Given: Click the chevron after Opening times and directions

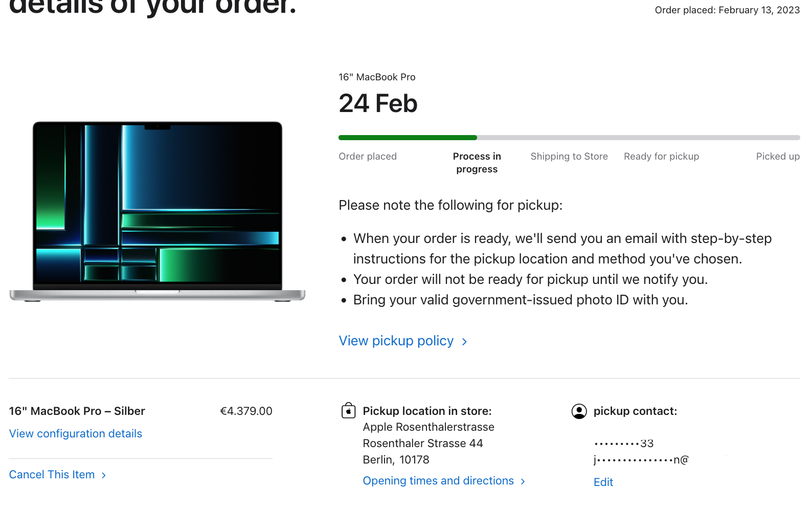Looking at the screenshot, I should click(x=523, y=481).
